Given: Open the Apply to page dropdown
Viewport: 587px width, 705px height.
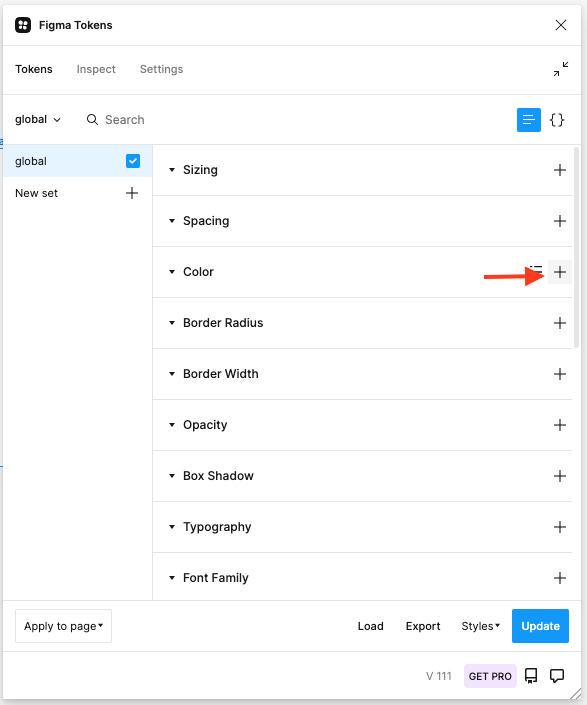Looking at the screenshot, I should click(63, 626).
